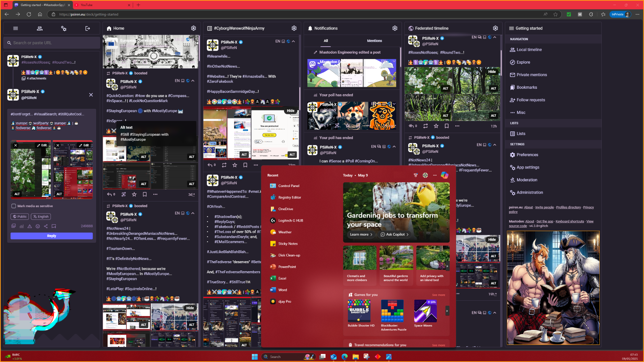Click See more for Games for you
The width and height of the screenshot is (644, 362).
pyautogui.click(x=438, y=295)
